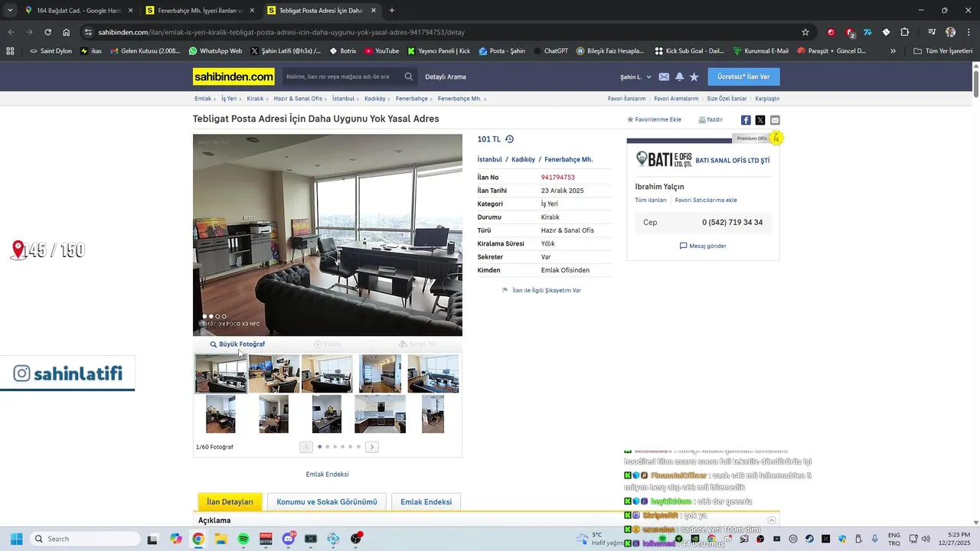Select the Emlak Endeksi tab
The image size is (980, 551).
pyautogui.click(x=426, y=502)
